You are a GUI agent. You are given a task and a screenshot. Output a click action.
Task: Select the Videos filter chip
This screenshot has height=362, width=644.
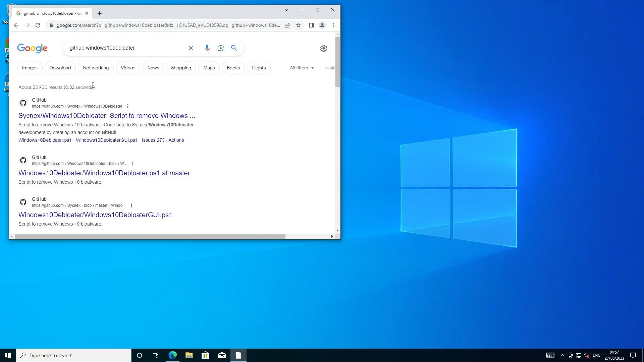(128, 68)
